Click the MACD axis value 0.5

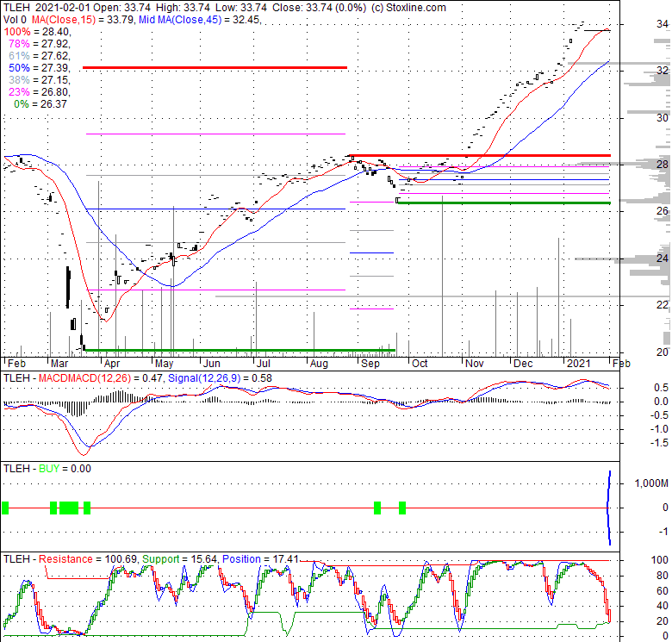(x=661, y=388)
